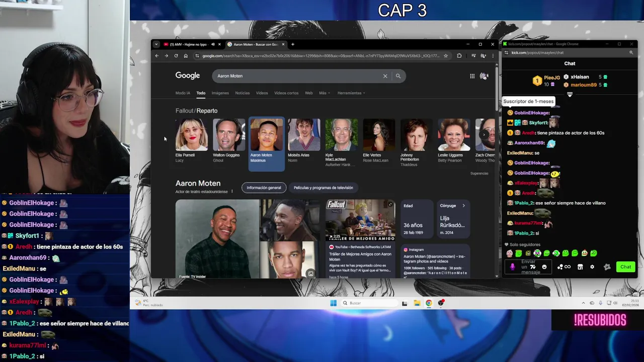Image resolution: width=644 pixels, height=362 pixels.
Task: Open the Instagram Aaron Moten result
Action: (436, 261)
